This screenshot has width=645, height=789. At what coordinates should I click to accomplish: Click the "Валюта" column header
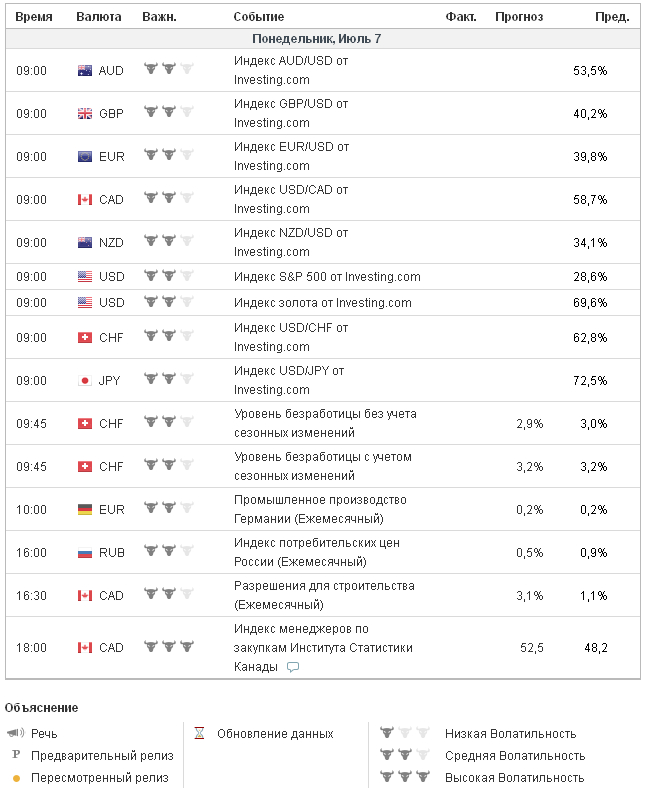pos(99,17)
